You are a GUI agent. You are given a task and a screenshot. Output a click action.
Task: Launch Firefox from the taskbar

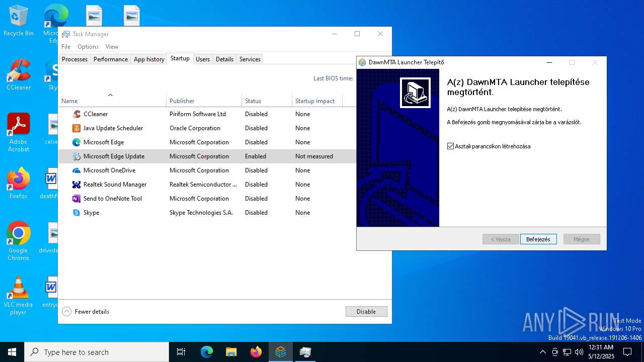[256, 352]
